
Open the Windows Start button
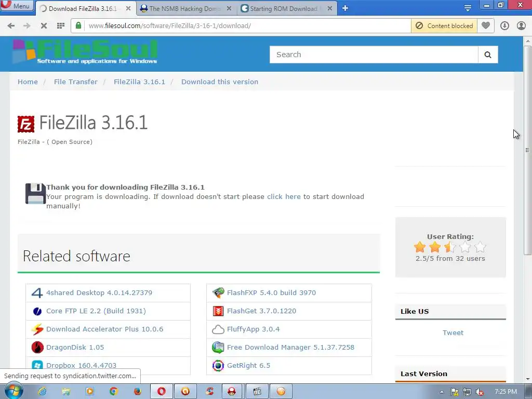(x=13, y=391)
